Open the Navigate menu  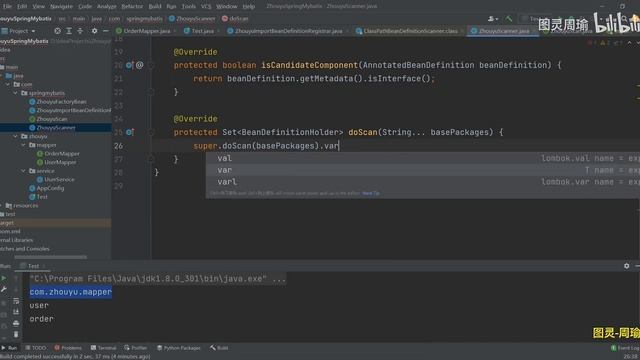coord(61,7)
